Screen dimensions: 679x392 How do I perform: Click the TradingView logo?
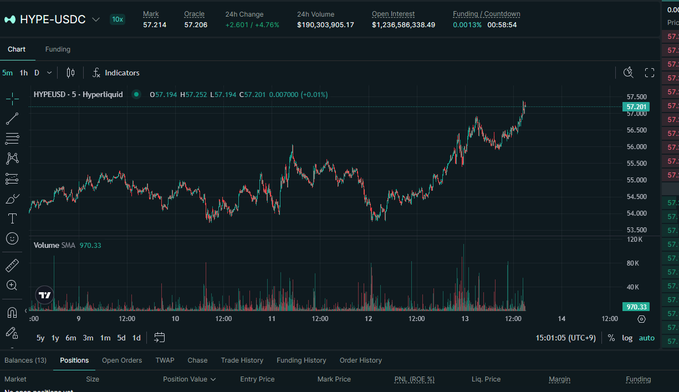pos(45,295)
